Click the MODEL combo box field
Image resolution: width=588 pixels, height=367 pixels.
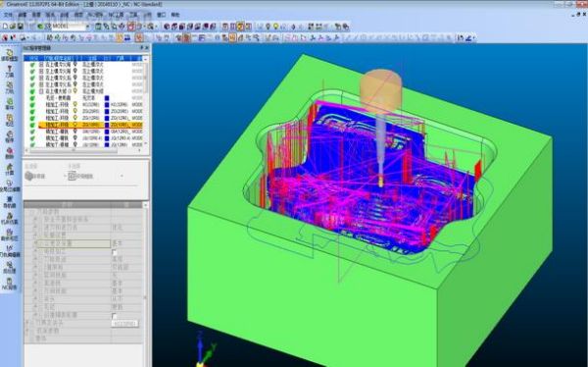pos(69,26)
